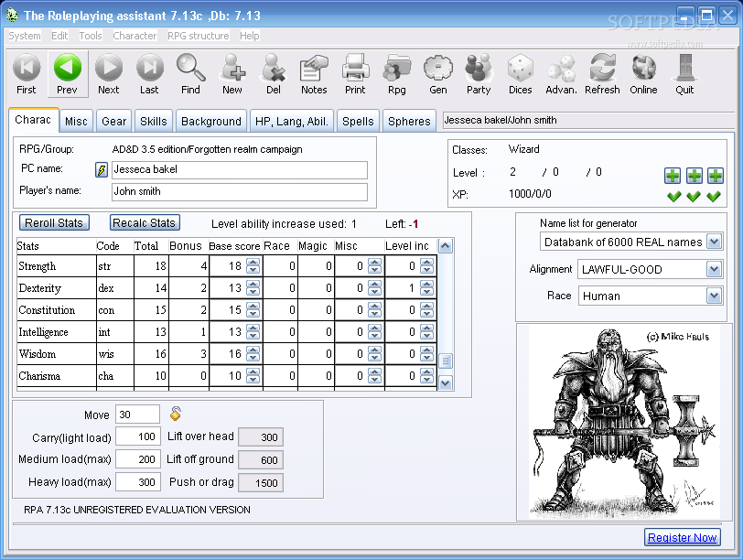Switch to the Misc tab
Screen dimensions: 743x560
[x=76, y=122]
